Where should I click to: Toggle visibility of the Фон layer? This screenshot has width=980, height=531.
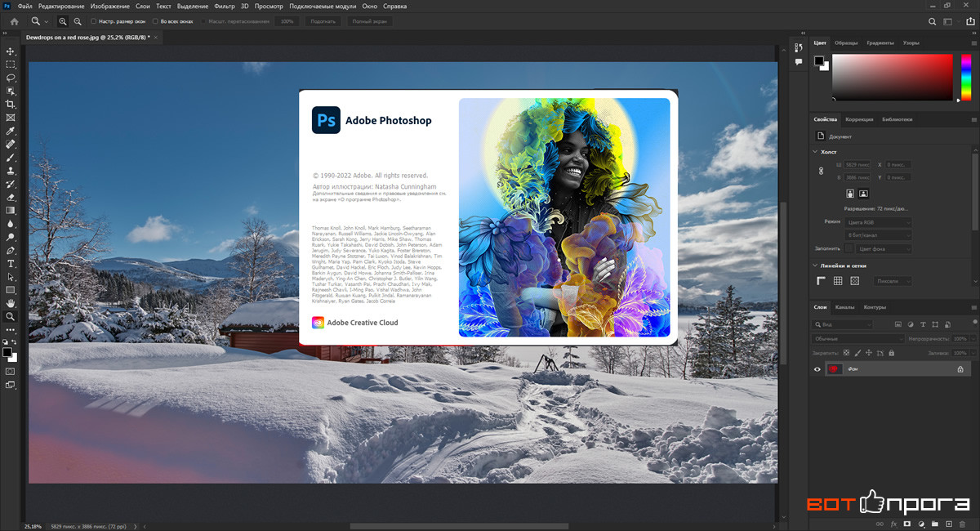point(817,369)
